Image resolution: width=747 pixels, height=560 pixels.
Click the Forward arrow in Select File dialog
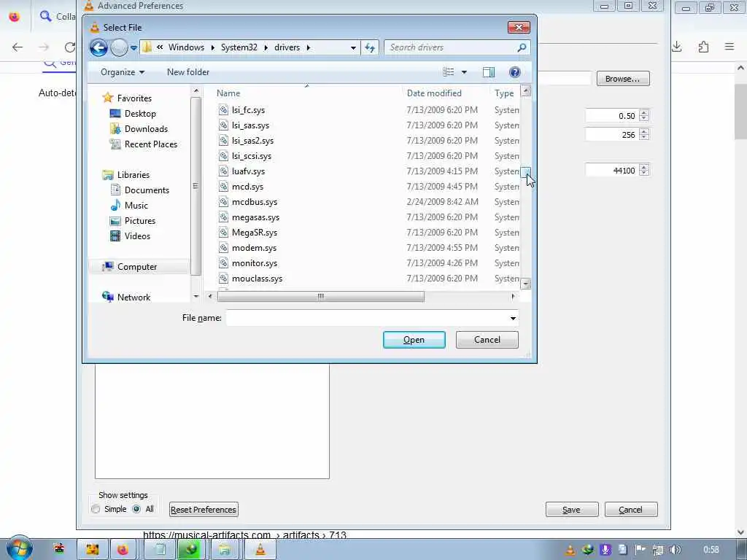tap(119, 47)
